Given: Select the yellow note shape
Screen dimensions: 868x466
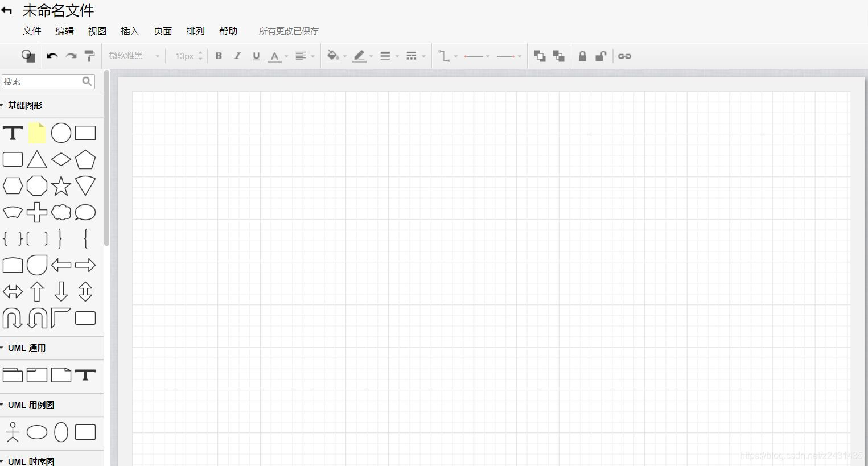Looking at the screenshot, I should click(37, 133).
